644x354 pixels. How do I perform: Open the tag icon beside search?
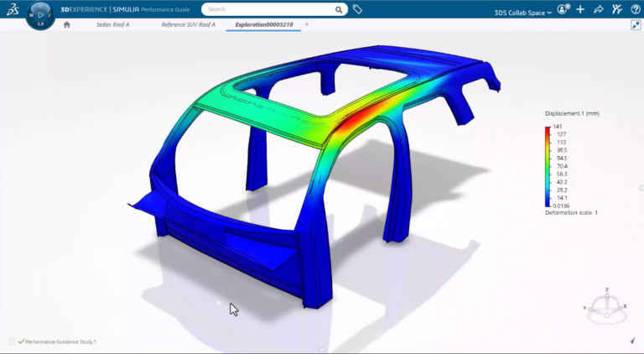point(357,9)
